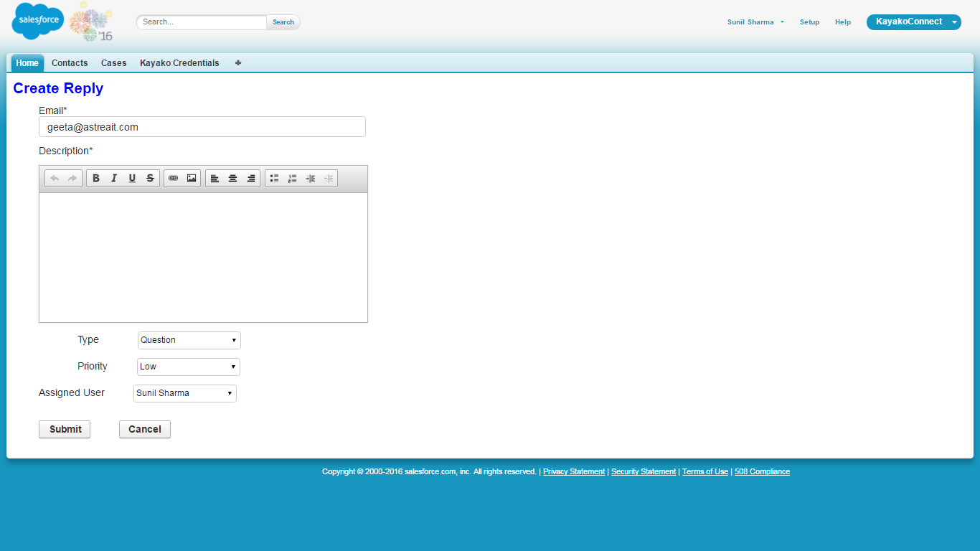Open the Assigned User dropdown

point(185,393)
